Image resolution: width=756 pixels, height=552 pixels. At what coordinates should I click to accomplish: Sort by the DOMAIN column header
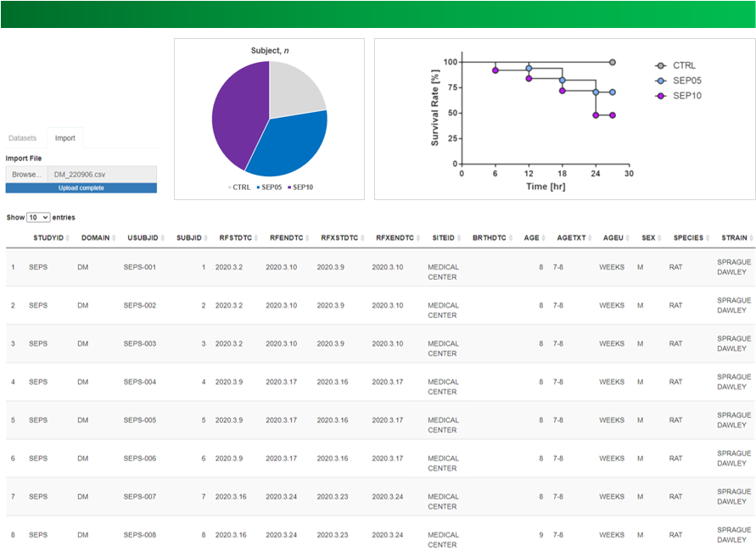point(95,237)
